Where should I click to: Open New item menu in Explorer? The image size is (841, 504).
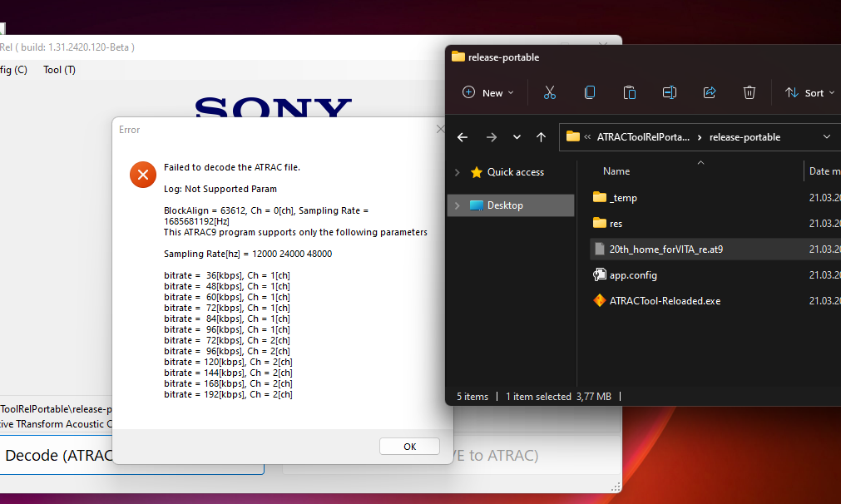coord(488,93)
